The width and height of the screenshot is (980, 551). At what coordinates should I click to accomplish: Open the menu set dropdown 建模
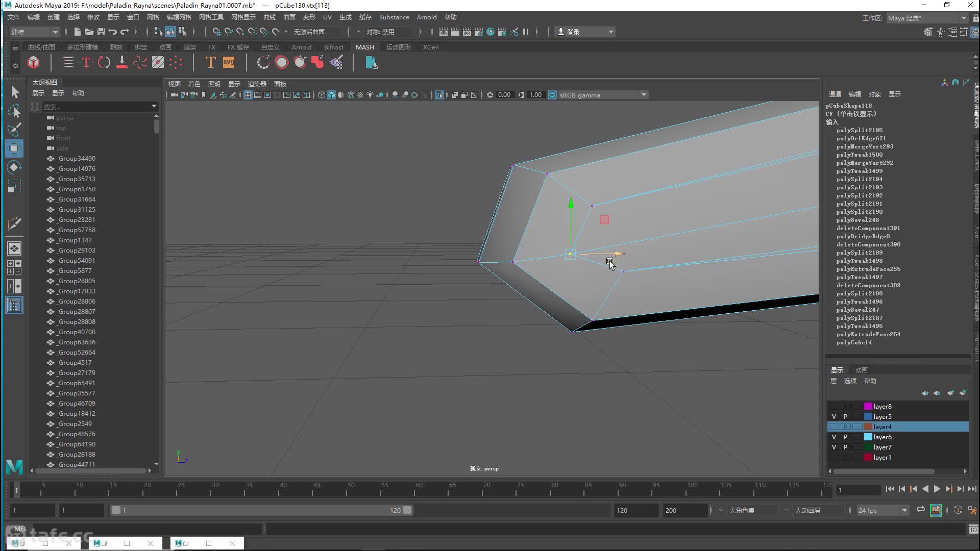tap(35, 32)
